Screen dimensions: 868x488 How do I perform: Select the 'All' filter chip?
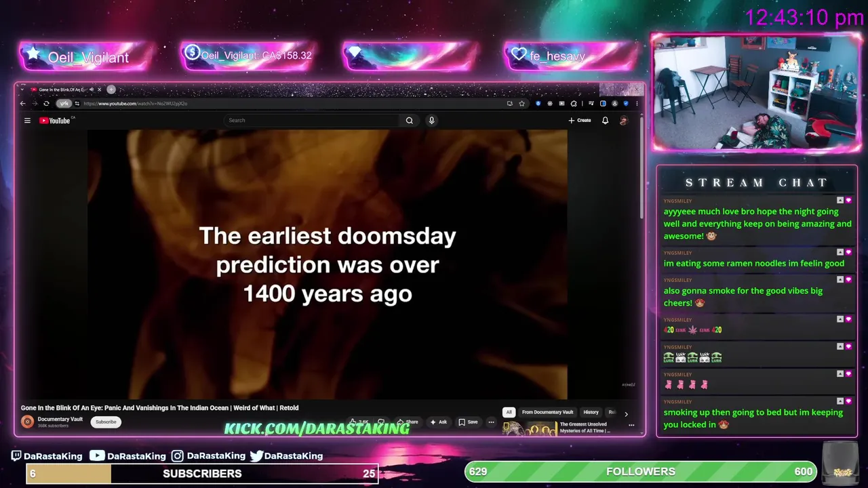[509, 412]
